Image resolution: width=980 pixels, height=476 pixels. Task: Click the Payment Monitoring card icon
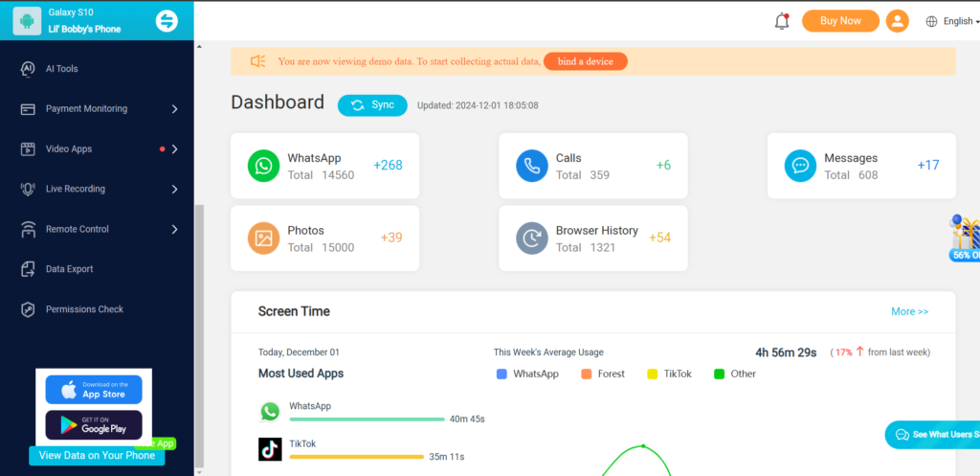(28, 109)
